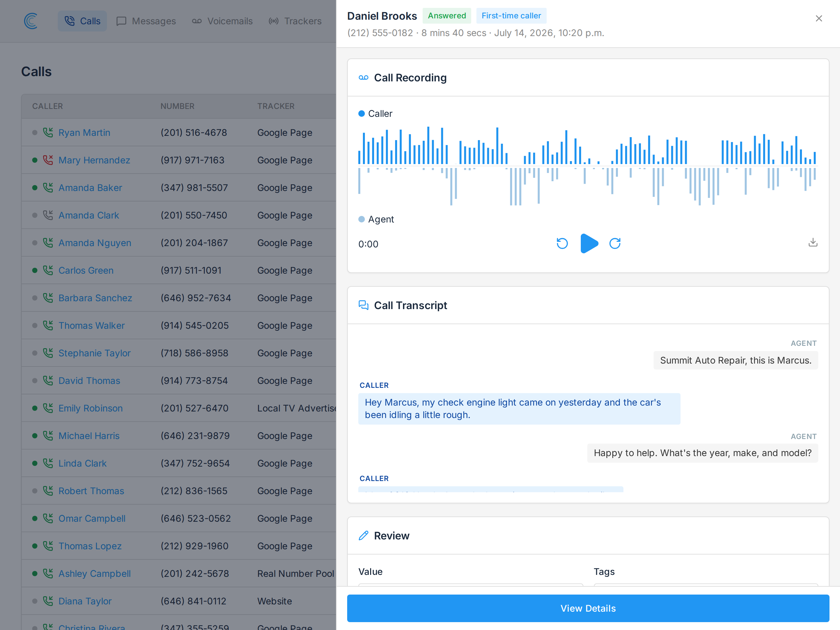Viewport: 840px width, 630px height.
Task: Switch to the Messages tab
Action: pyautogui.click(x=146, y=21)
